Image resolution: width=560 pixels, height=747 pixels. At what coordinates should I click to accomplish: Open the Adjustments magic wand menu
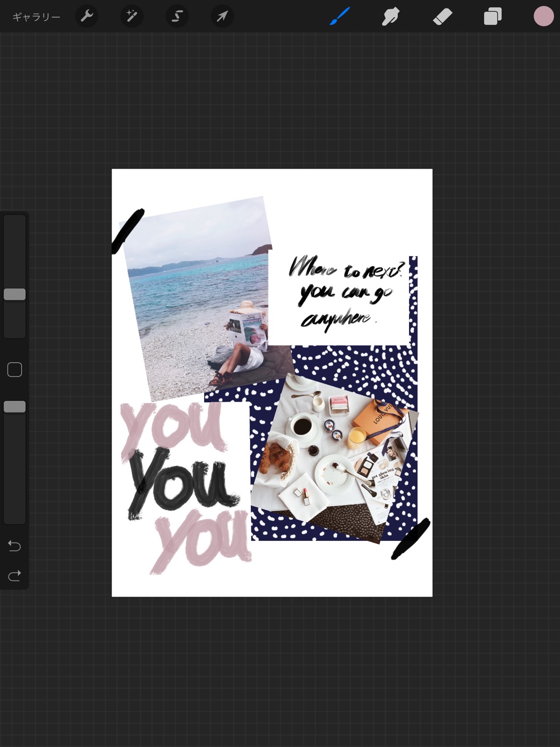point(132,17)
